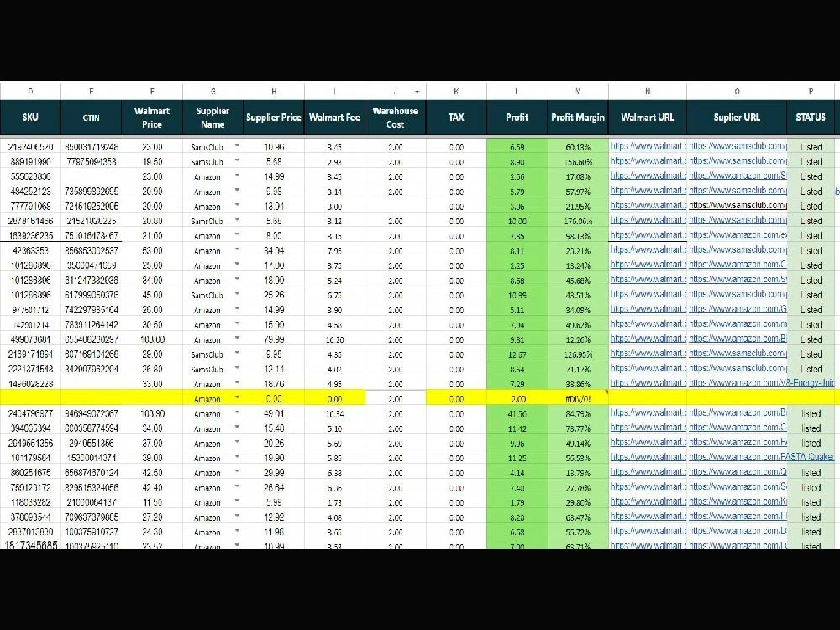The image size is (840, 630).
Task: Open the amazon V8-Energy supplier link
Action: pos(761,383)
